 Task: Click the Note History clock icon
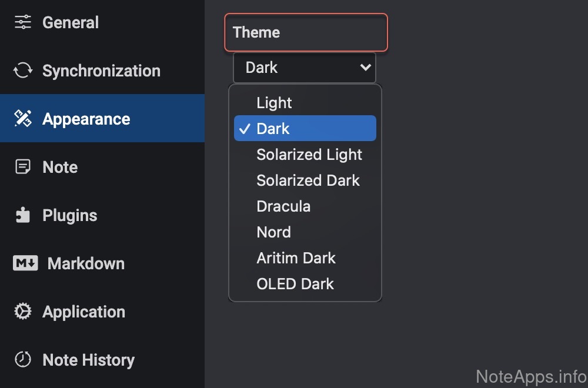tap(22, 360)
